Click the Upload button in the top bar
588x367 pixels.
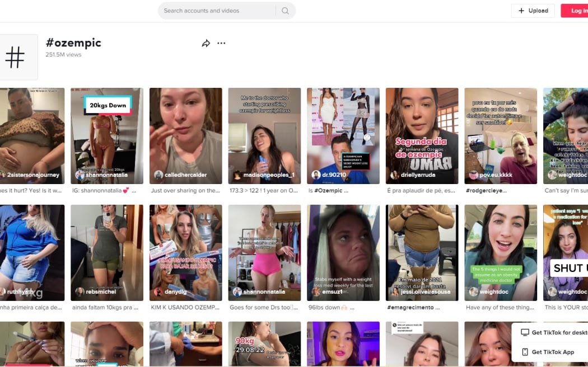(533, 10)
